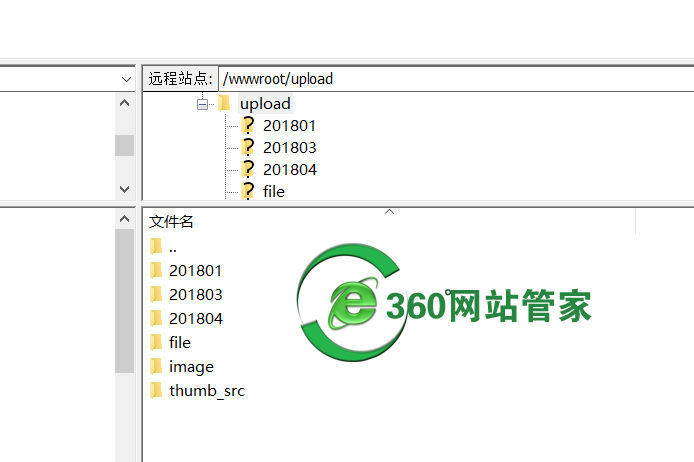Select the file folder in file list

click(x=180, y=343)
